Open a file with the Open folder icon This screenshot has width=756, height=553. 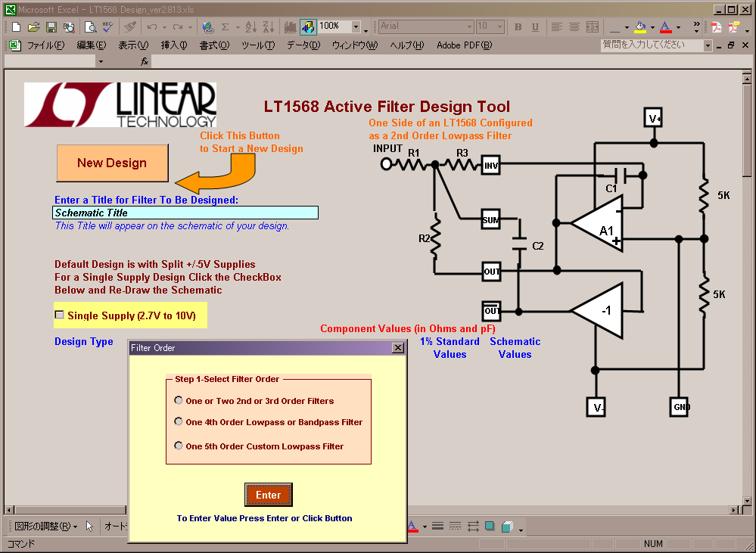pos(33,26)
